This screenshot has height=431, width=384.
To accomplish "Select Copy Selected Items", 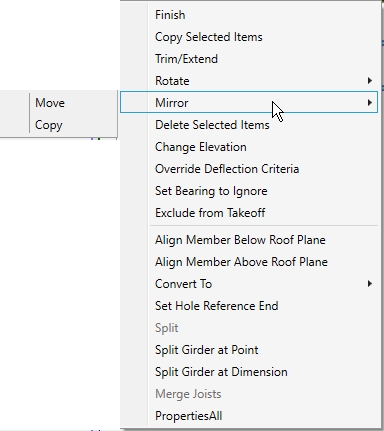I will (249, 37).
